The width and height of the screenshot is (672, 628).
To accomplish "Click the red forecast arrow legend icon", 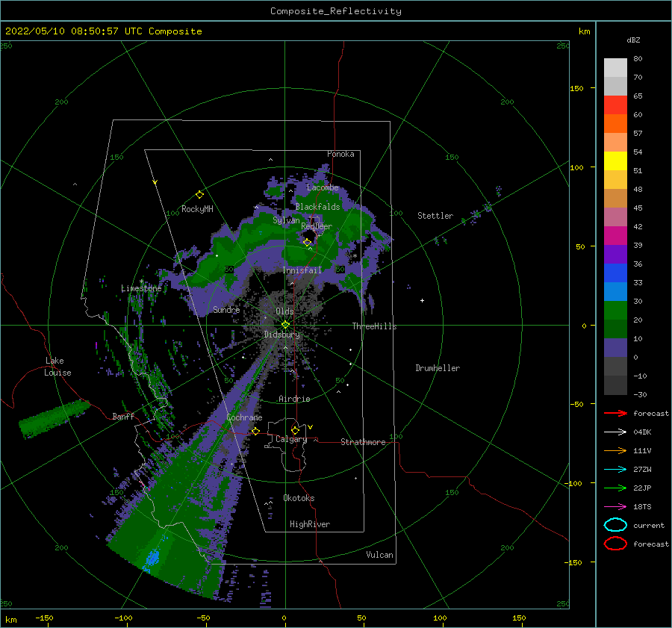I will pyautogui.click(x=615, y=413).
